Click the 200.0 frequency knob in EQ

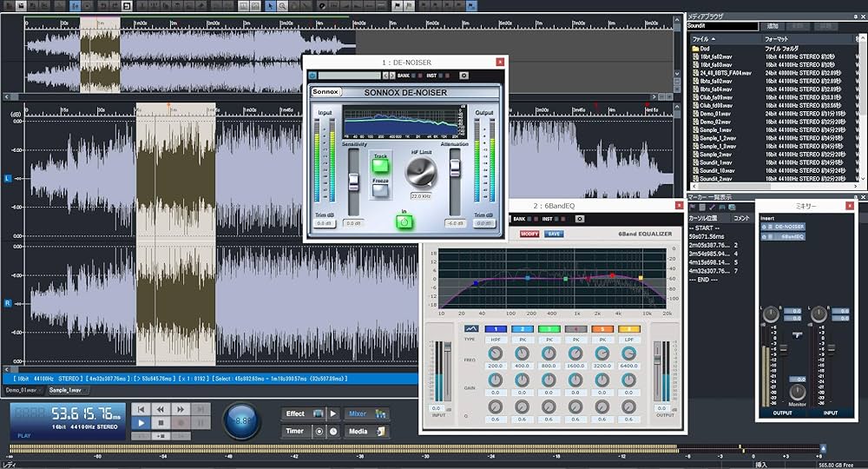pyautogui.click(x=496, y=353)
